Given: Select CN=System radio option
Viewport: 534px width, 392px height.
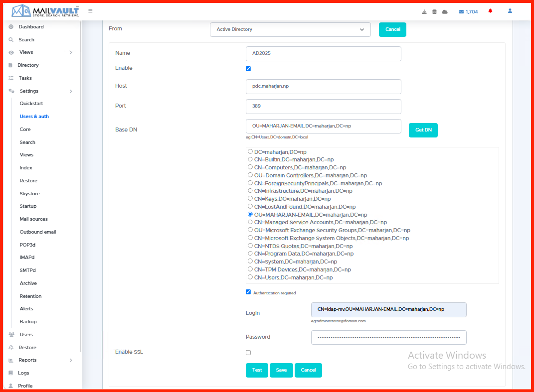Looking at the screenshot, I should (250, 261).
